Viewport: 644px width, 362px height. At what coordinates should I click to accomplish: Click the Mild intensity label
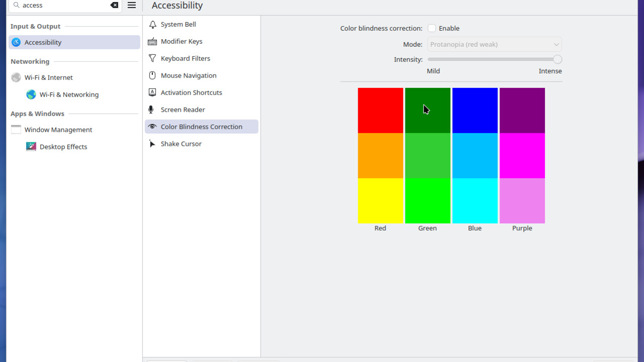click(433, 71)
